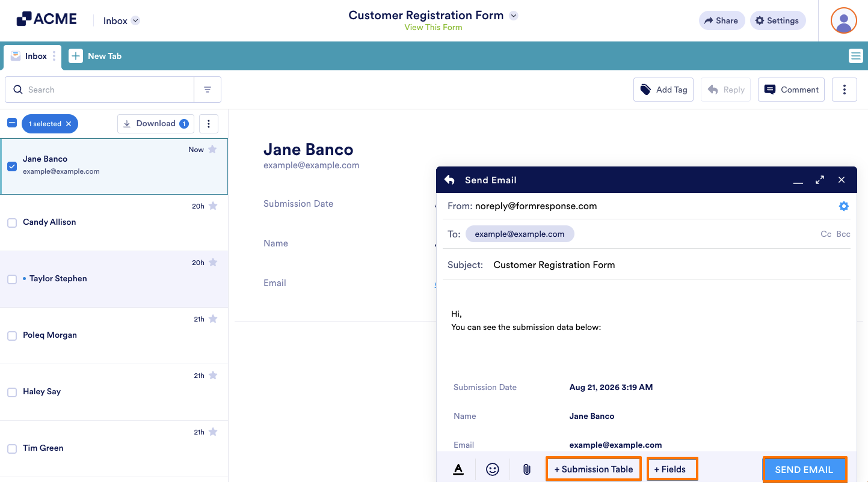Toggle the select-all submissions checkbox
This screenshot has height=485, width=868.
12,123
